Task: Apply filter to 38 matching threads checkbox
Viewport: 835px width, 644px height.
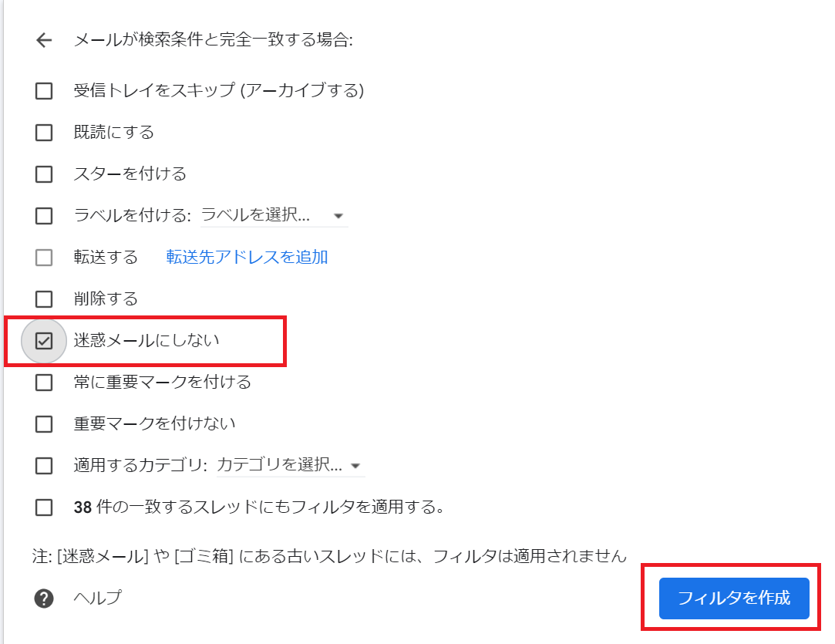Action: 44,507
